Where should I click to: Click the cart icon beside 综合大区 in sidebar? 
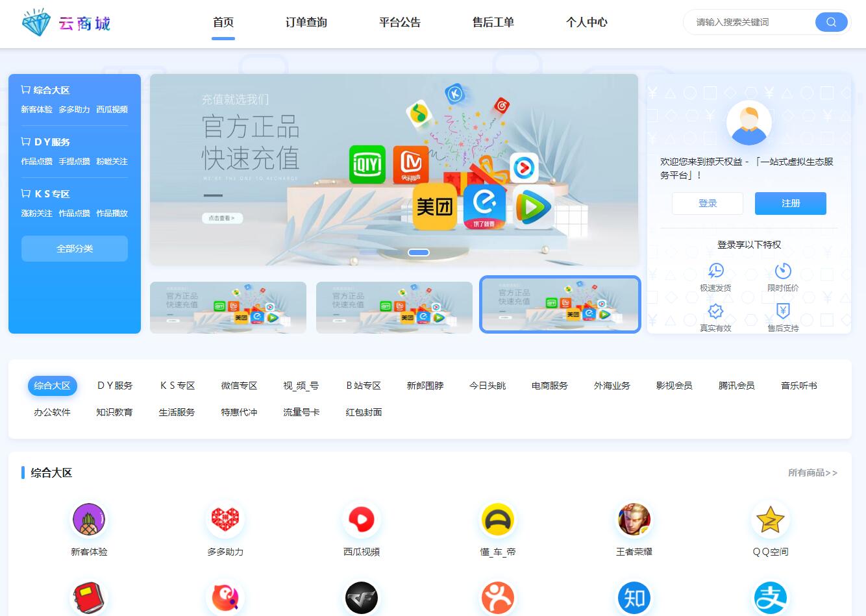26,90
